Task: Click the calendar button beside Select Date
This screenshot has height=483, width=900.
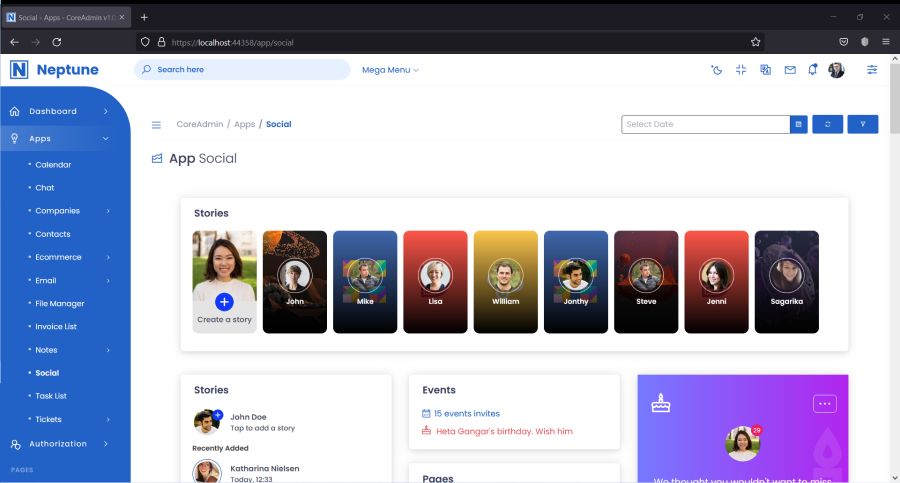Action: pos(798,124)
